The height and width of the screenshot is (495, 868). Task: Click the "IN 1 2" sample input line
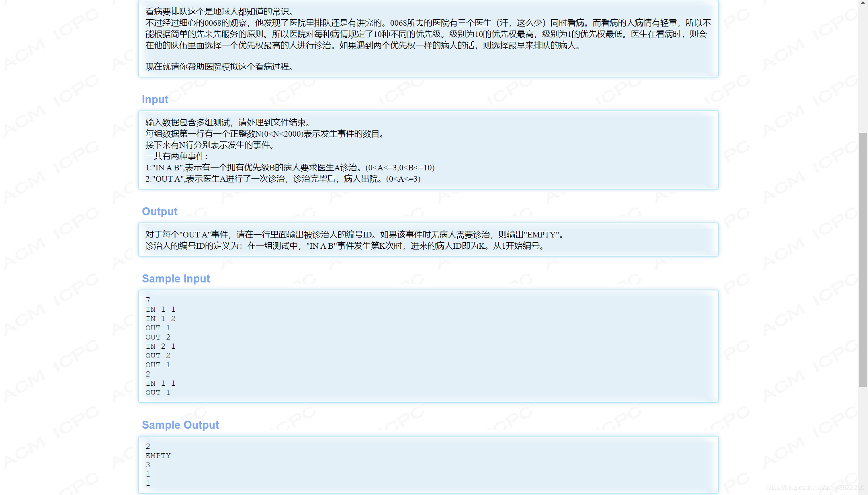click(x=160, y=319)
